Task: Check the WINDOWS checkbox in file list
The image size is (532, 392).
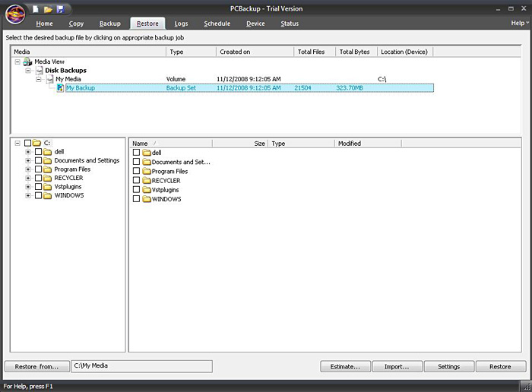Action: pyautogui.click(x=136, y=199)
